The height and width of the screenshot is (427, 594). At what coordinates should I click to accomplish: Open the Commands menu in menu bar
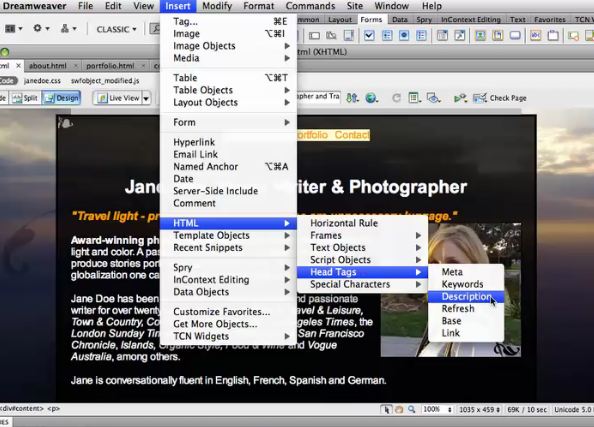(310, 6)
